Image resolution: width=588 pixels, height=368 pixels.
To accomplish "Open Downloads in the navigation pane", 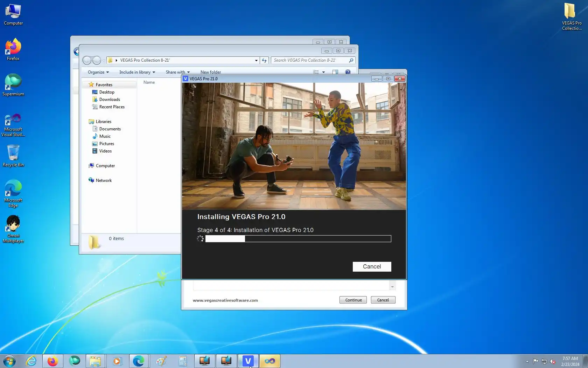I will click(110, 100).
